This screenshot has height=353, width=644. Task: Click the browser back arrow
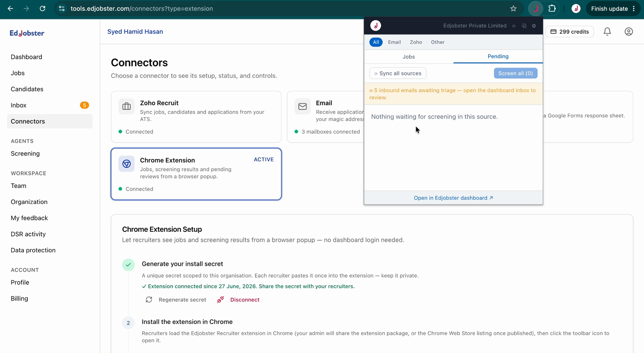[x=10, y=8]
